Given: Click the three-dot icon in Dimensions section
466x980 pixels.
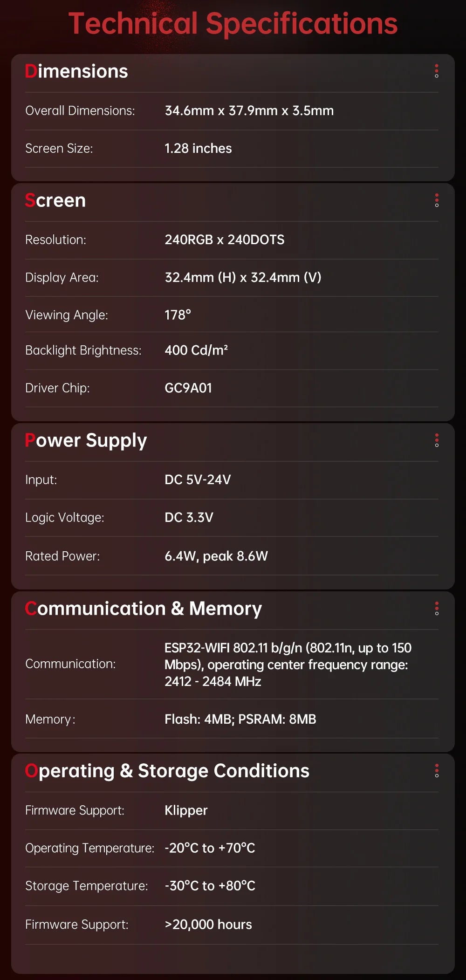Looking at the screenshot, I should [437, 71].
